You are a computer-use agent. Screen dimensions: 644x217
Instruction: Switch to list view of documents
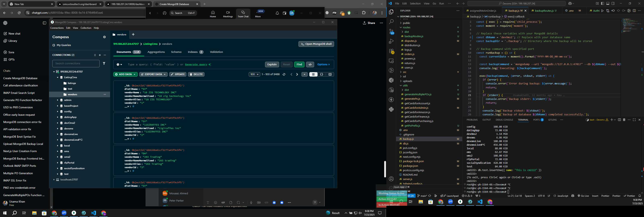point(313,74)
